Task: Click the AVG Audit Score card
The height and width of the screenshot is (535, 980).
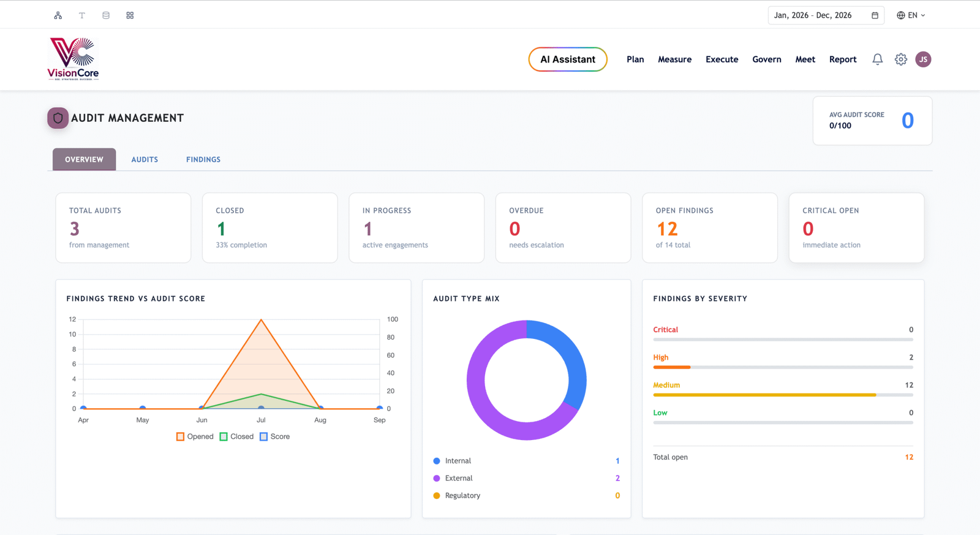Action: click(x=872, y=121)
